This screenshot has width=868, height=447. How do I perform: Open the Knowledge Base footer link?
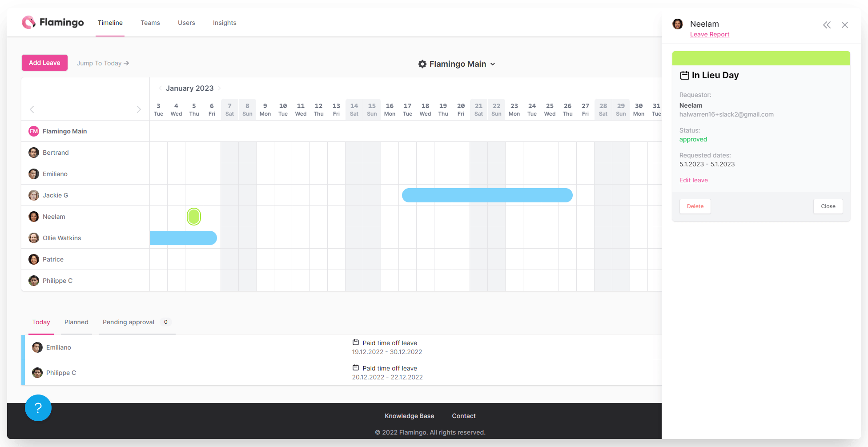[x=409, y=416]
